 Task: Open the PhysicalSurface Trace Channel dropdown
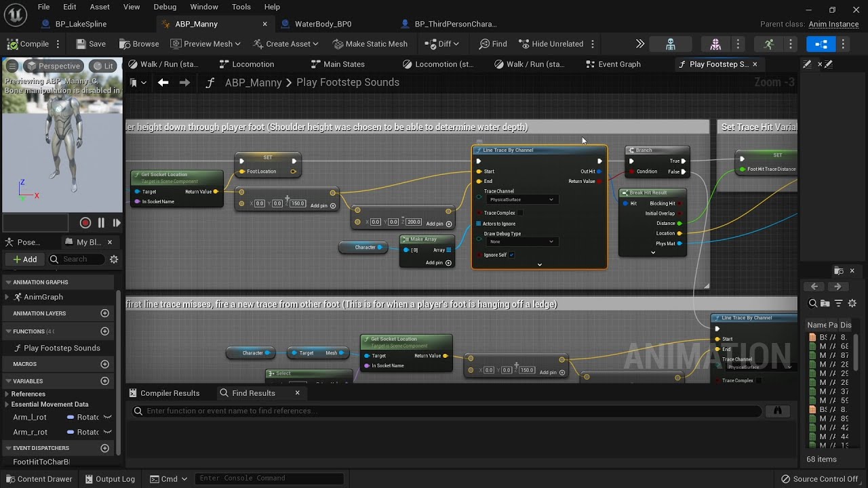click(521, 200)
